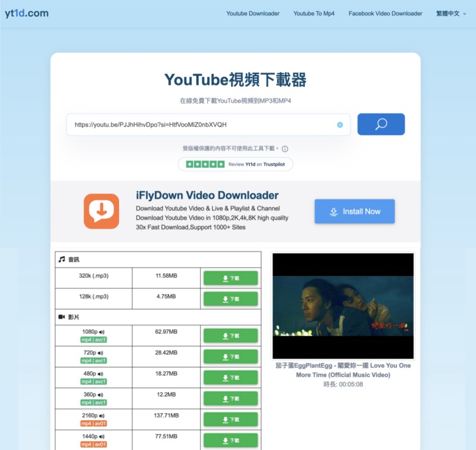Click the music note icon in 音訊 header
This screenshot has width=476, height=450.
[62, 259]
